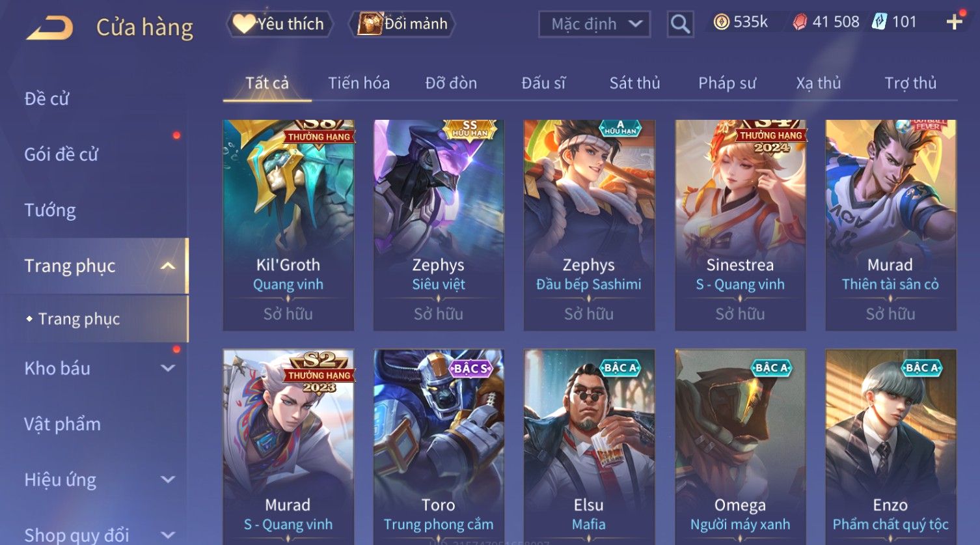Switch to the Tiến hóa tab
The height and width of the screenshot is (545, 980).
(359, 83)
